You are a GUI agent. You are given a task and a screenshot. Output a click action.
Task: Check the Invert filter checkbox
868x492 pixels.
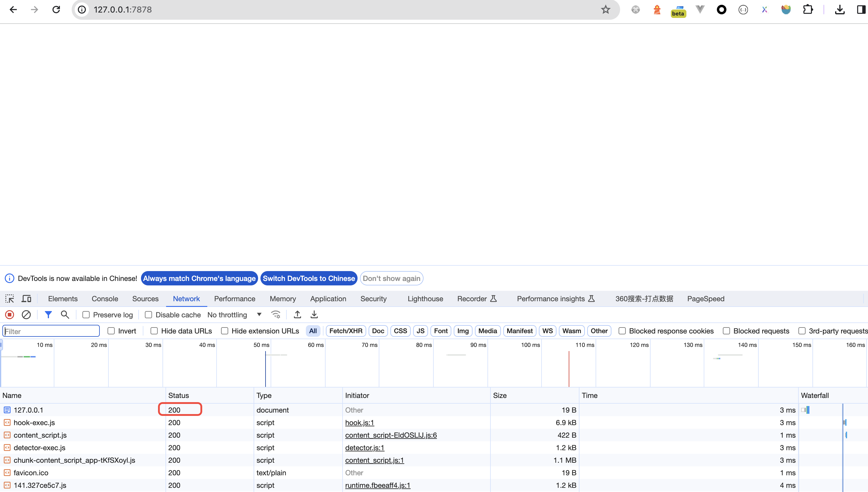(x=111, y=331)
